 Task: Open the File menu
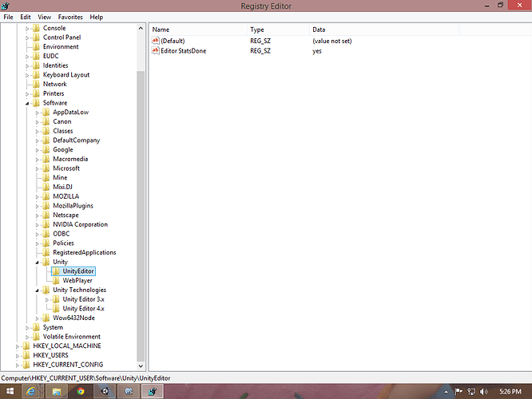pos(8,17)
